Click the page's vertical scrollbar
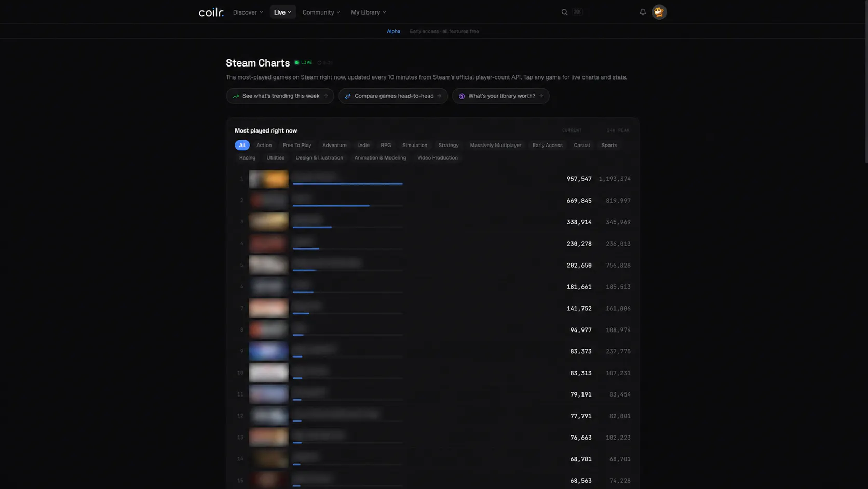This screenshot has height=489, width=868. [865, 83]
